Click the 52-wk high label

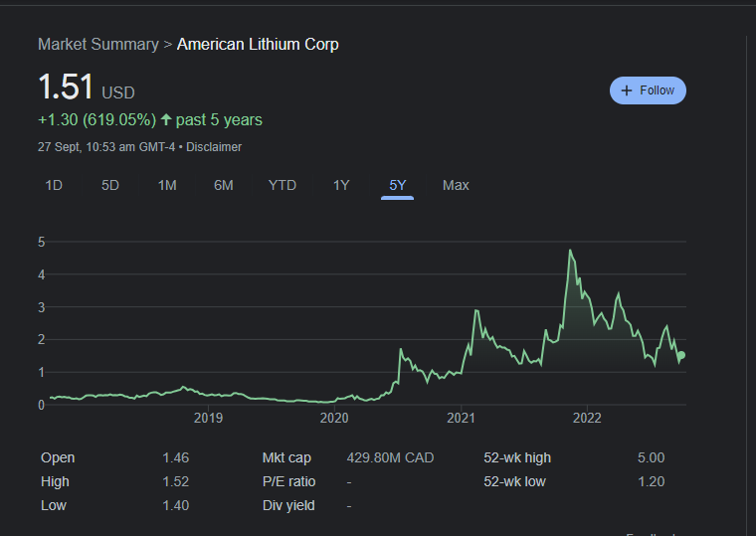[x=517, y=457]
